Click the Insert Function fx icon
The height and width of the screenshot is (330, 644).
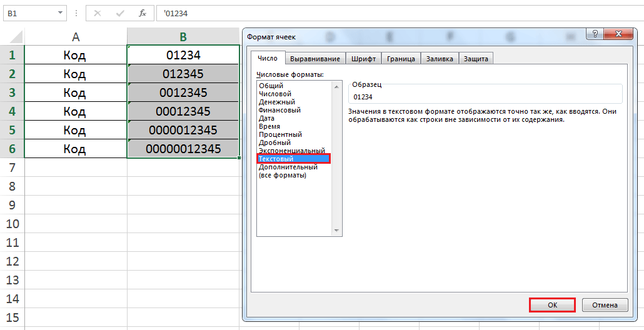142,12
